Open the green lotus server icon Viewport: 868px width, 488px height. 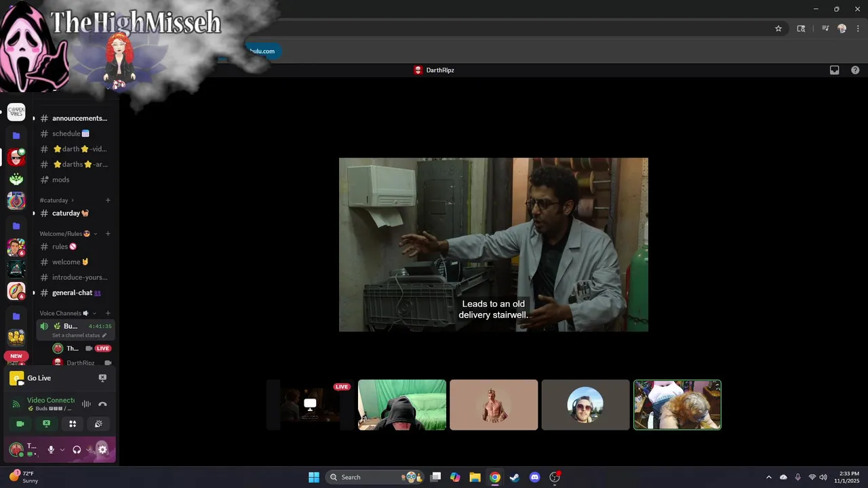16,179
